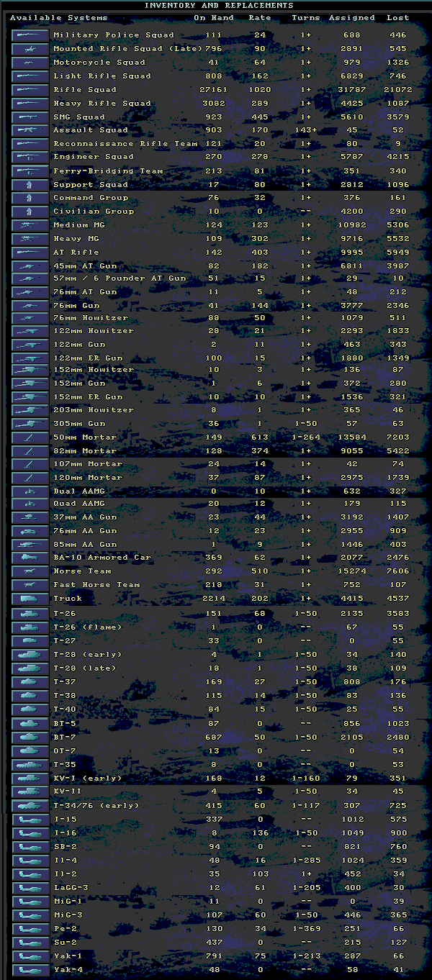Select the BA-10 Armored Car icon
Viewport: 432px width, 980px height.
pos(30,557)
